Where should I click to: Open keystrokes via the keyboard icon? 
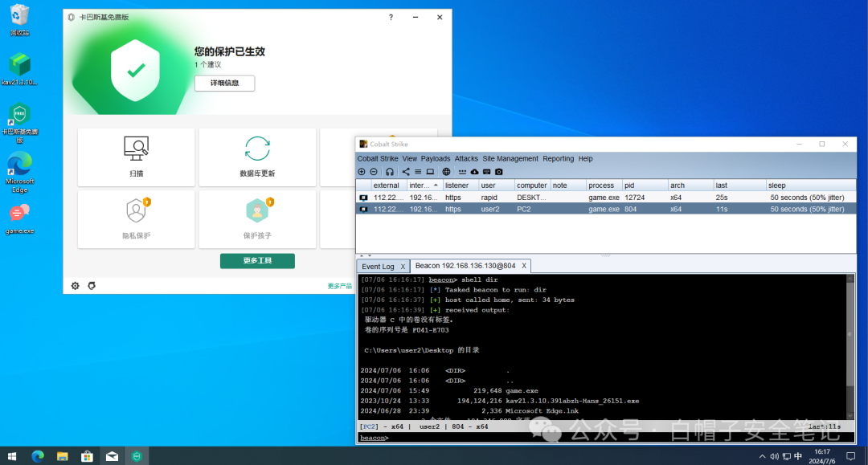coord(486,172)
